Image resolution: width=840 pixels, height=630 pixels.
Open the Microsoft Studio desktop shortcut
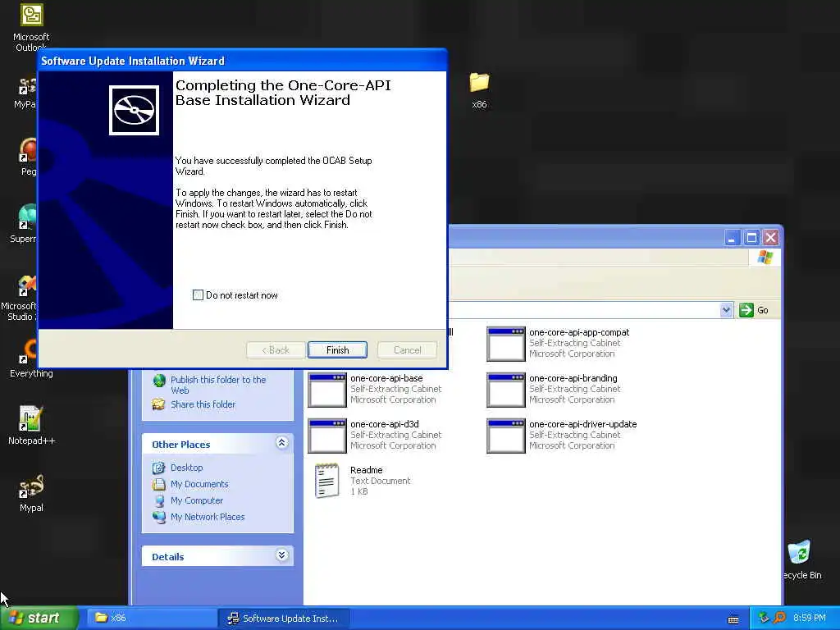pyautogui.click(x=28, y=285)
